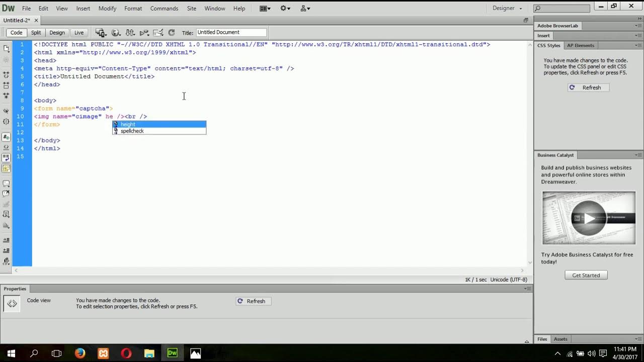Open the Layout dropdown in menu bar

point(265,9)
